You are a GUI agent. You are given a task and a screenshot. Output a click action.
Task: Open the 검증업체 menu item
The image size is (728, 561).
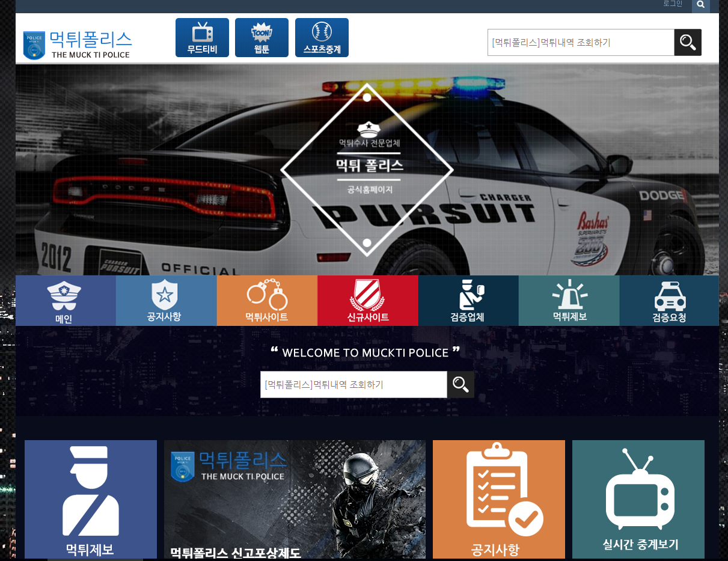tap(468, 301)
